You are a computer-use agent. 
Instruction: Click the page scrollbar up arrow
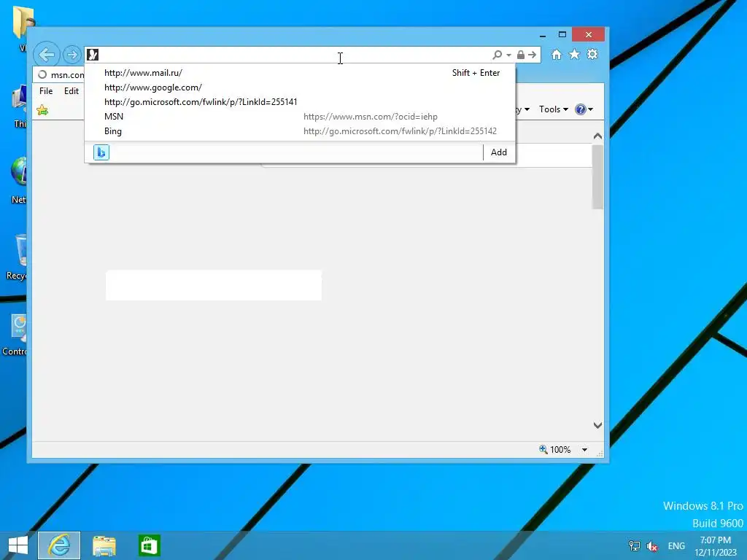597,136
